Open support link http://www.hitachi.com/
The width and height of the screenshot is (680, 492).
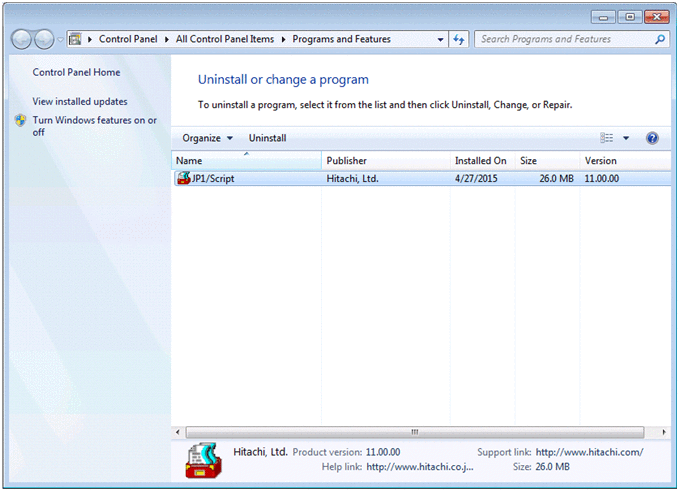pyautogui.click(x=589, y=452)
